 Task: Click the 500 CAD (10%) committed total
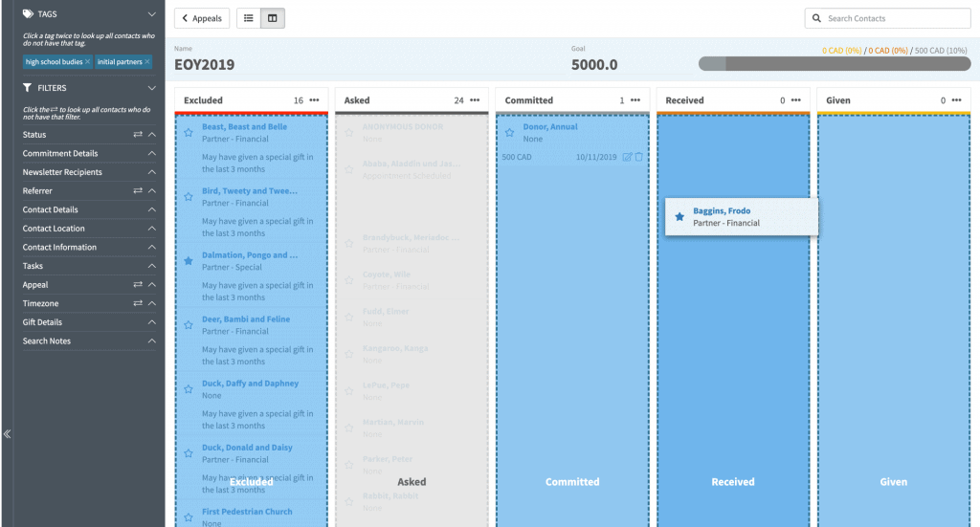click(941, 50)
